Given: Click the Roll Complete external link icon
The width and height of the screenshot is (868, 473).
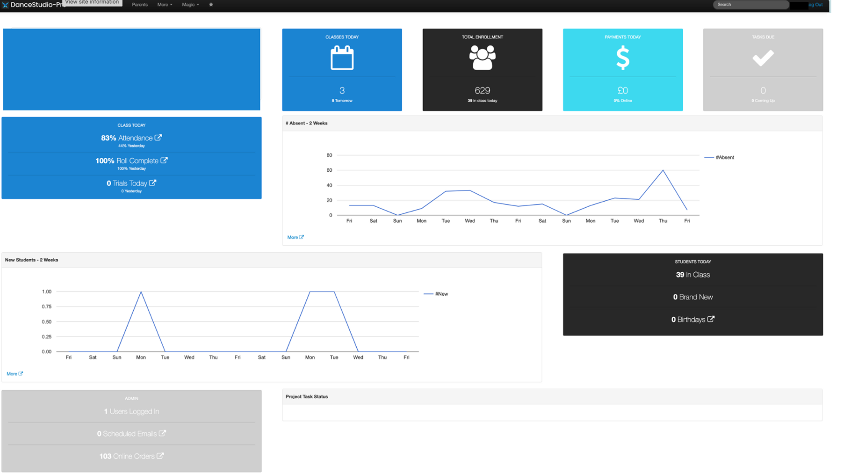Looking at the screenshot, I should [165, 160].
